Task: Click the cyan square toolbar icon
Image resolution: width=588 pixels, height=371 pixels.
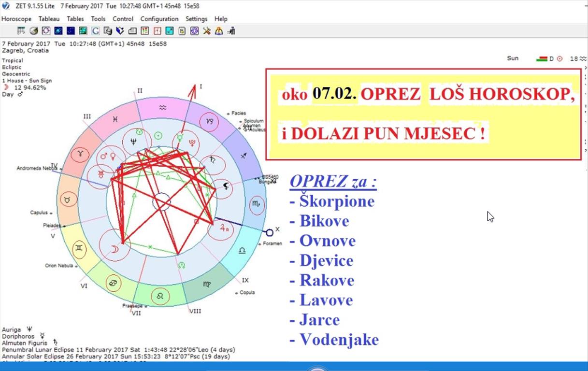Action: tap(170, 31)
